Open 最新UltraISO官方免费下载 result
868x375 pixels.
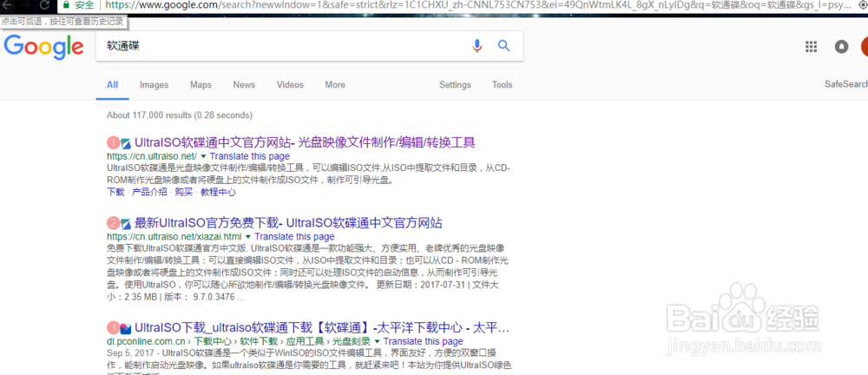(288, 223)
